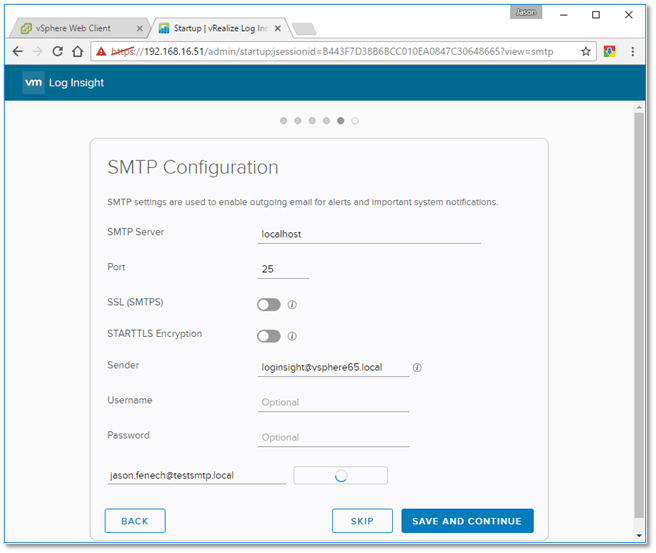656x553 pixels.
Task: Click the second wizard step dot
Action: [297, 120]
